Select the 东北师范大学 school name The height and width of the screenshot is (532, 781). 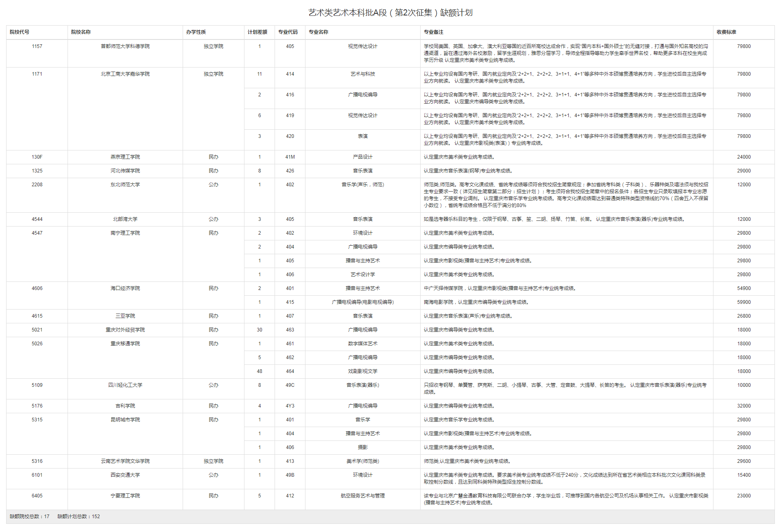[125, 185]
